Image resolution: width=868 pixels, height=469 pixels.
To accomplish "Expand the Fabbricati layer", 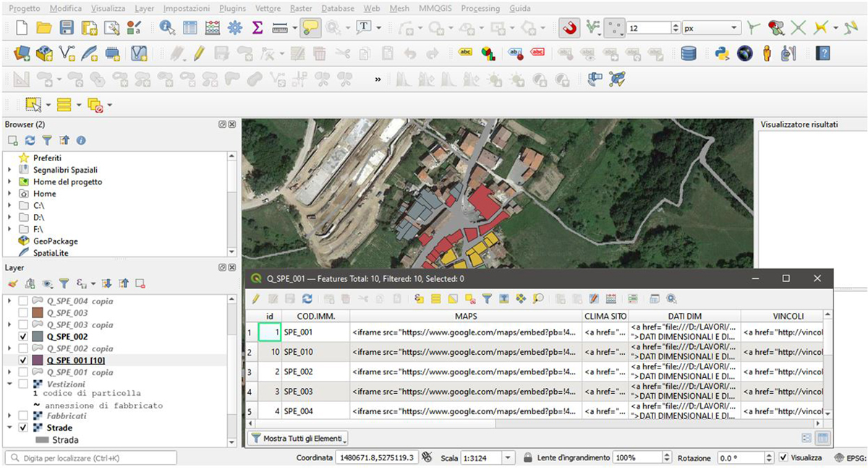I will (x=9, y=416).
